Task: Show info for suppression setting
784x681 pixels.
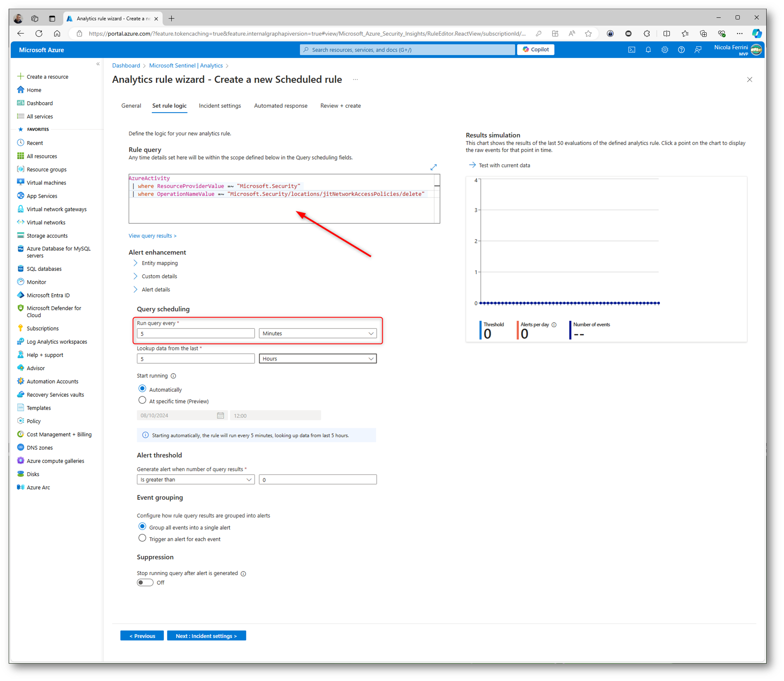Action: coord(244,573)
